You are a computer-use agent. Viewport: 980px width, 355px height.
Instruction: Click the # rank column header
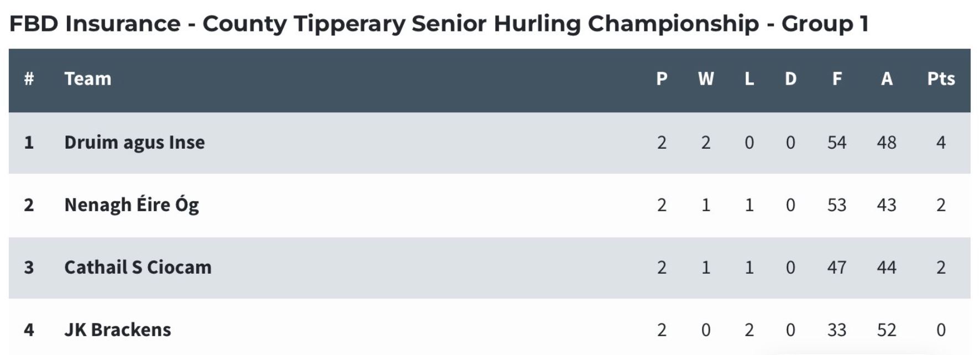(x=29, y=79)
